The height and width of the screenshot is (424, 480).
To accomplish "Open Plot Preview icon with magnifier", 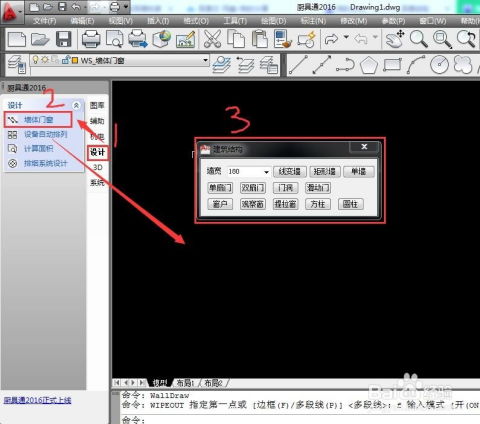I will tap(114, 39).
